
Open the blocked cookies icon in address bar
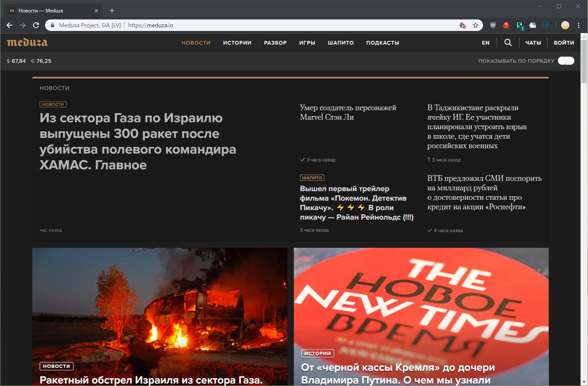tap(463, 25)
